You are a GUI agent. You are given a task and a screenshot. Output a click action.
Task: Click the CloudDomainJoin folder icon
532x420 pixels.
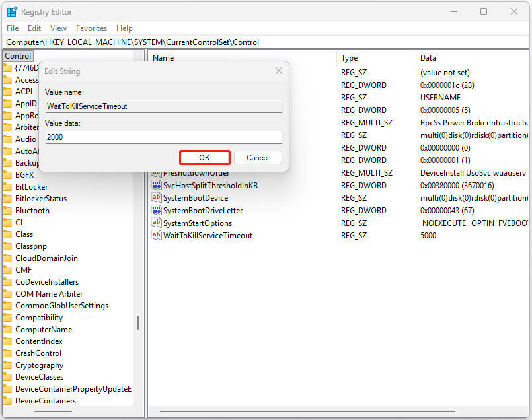[7, 258]
